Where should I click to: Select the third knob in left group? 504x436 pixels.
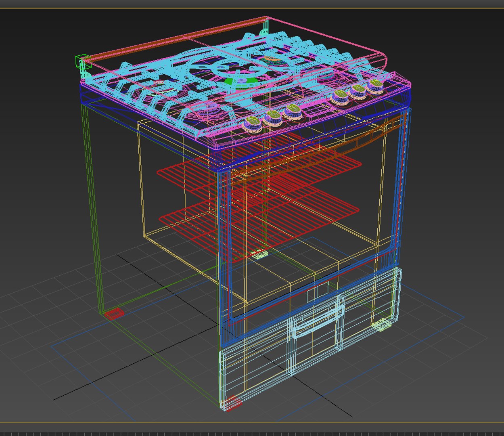[x=292, y=112]
